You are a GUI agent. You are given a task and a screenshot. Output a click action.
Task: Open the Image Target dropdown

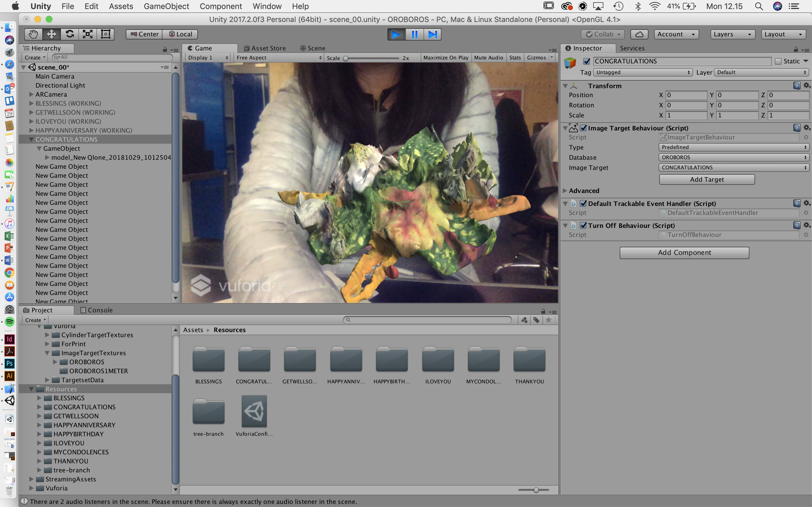point(734,167)
